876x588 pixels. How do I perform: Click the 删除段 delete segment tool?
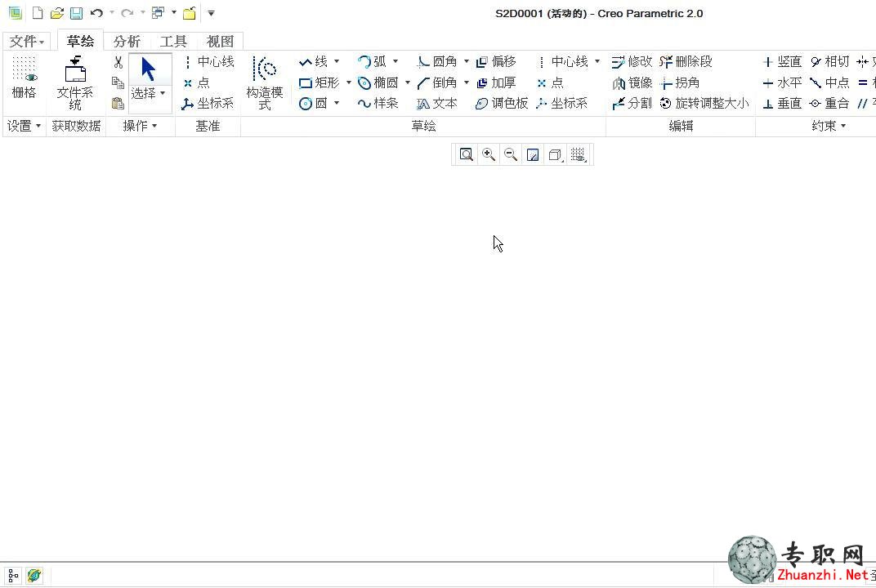coord(686,61)
